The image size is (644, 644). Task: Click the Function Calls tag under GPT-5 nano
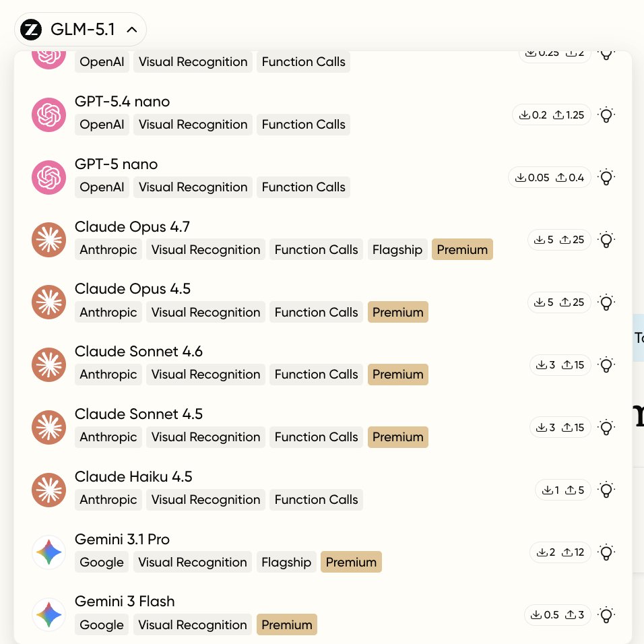[x=304, y=187]
